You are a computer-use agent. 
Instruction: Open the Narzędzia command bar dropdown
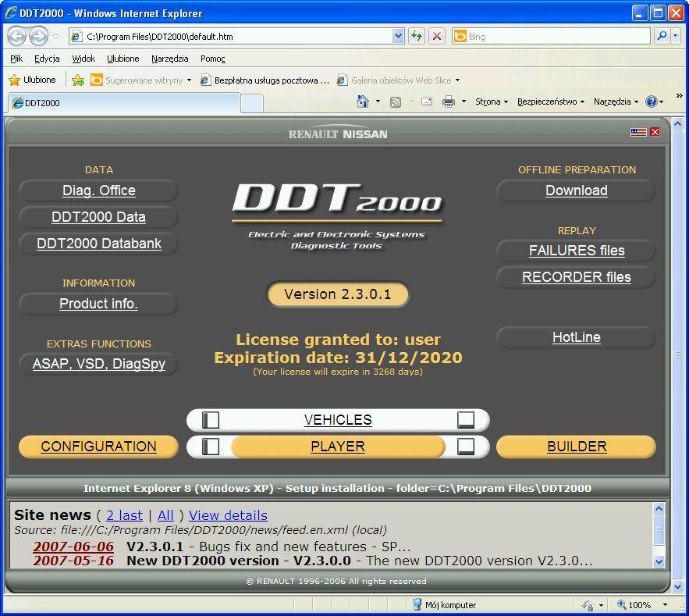click(x=616, y=101)
